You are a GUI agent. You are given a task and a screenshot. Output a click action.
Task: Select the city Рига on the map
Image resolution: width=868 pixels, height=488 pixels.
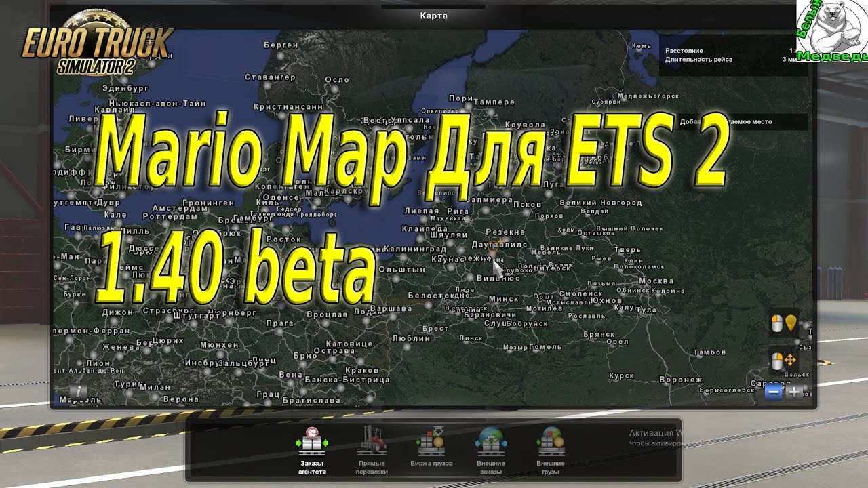coord(458,211)
